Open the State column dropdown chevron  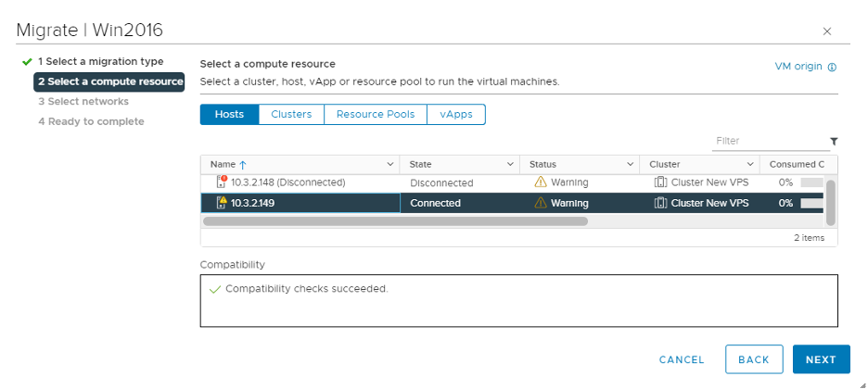tap(510, 164)
